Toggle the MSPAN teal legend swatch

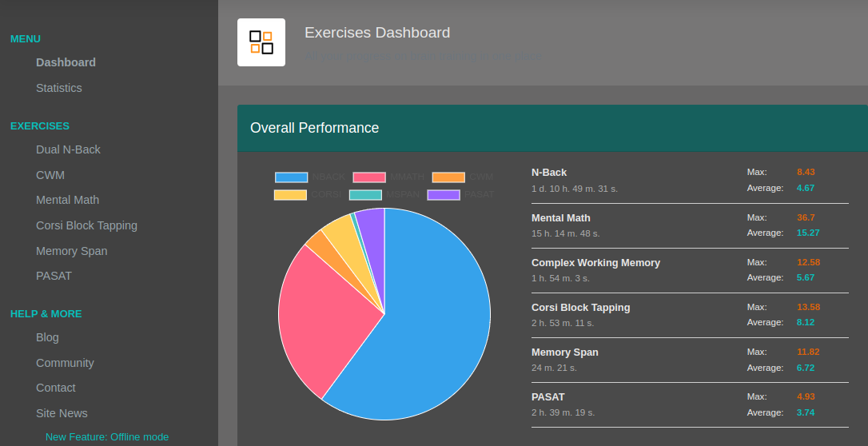pos(365,195)
